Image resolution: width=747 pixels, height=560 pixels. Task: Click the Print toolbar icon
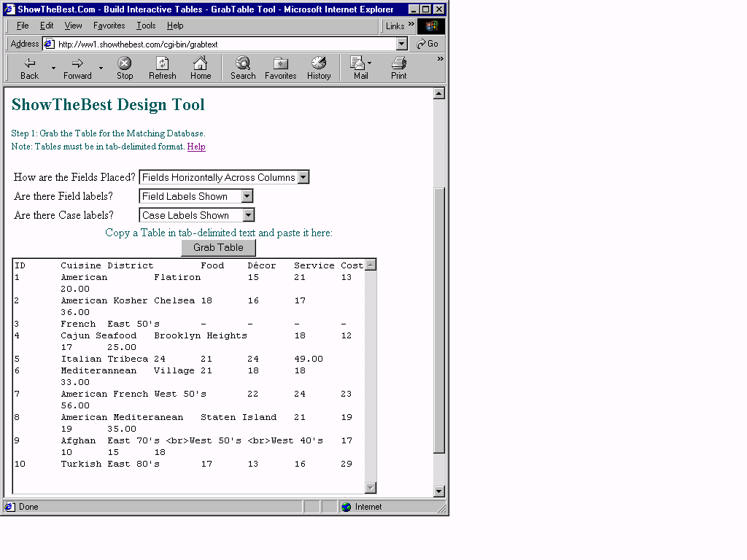[399, 64]
